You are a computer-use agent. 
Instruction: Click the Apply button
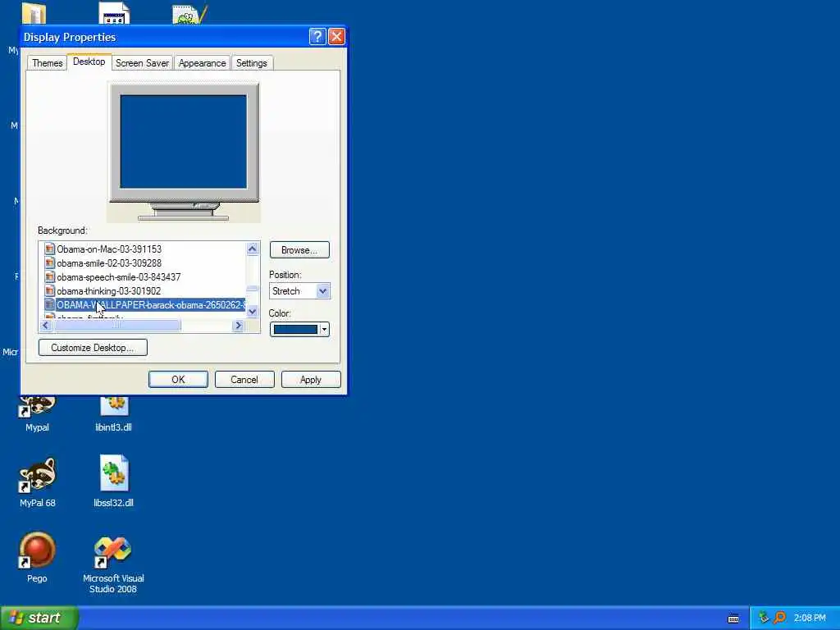[311, 379]
